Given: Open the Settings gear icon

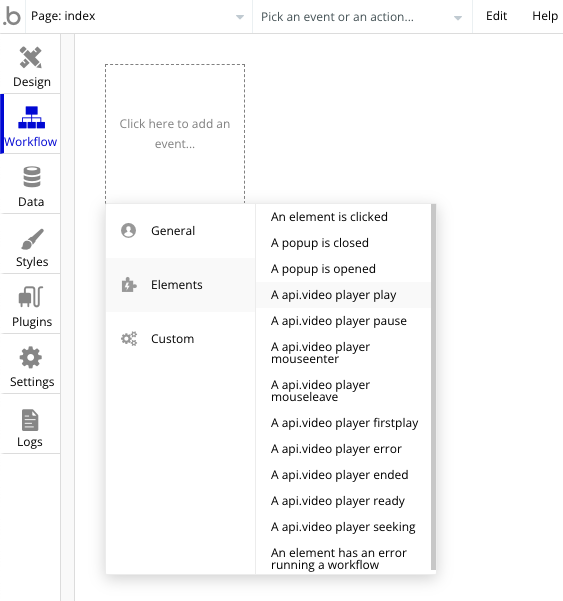Looking at the screenshot, I should pos(31,357).
